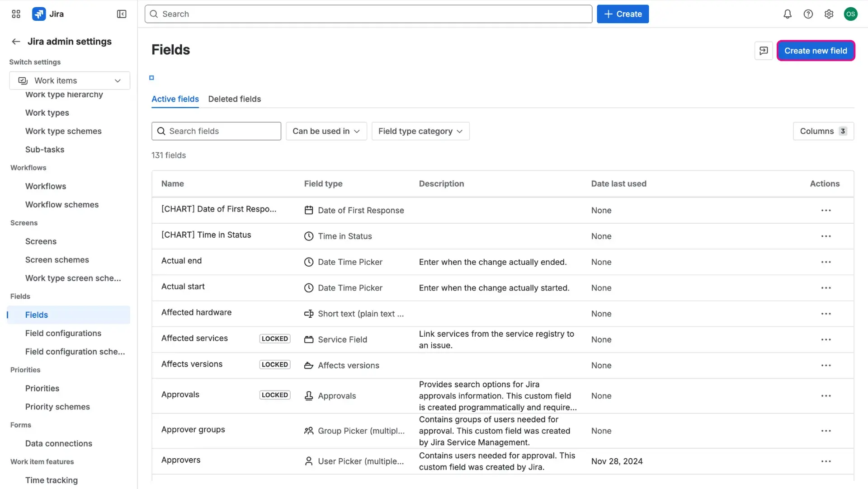Viewport: 868px width, 489px height.
Task: Open the Field type category filter
Action: coord(420,131)
